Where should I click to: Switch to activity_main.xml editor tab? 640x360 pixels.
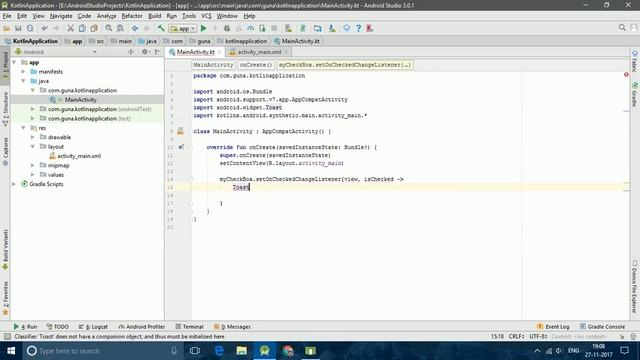(259, 52)
